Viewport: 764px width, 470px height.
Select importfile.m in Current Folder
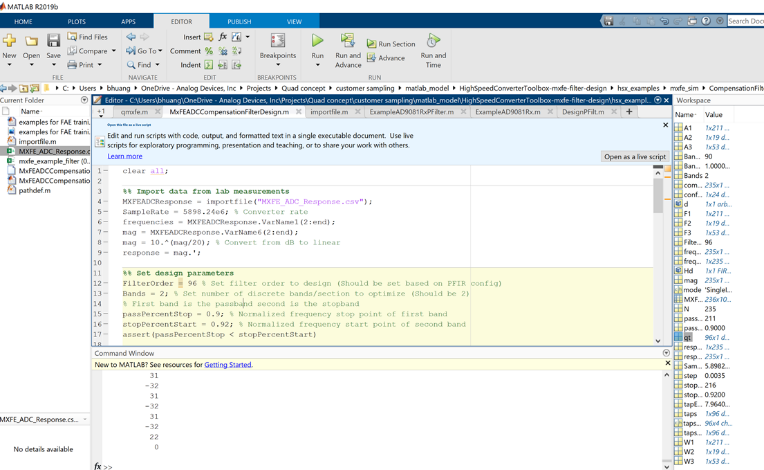[x=38, y=141]
